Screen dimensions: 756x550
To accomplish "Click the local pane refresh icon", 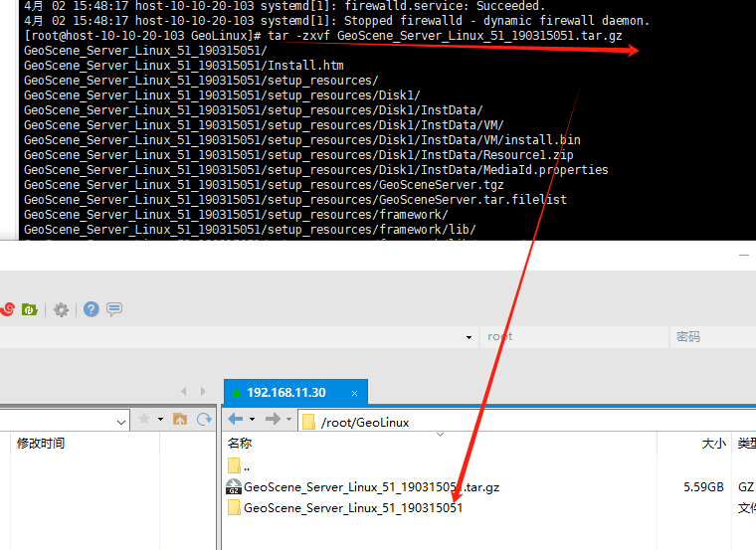I will click(x=204, y=419).
